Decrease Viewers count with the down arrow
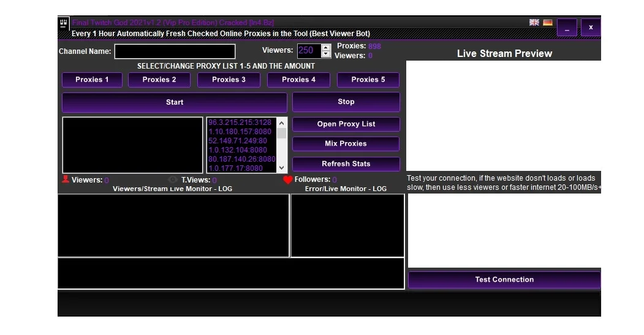Viewport: 644px width, 335px height. click(x=326, y=54)
